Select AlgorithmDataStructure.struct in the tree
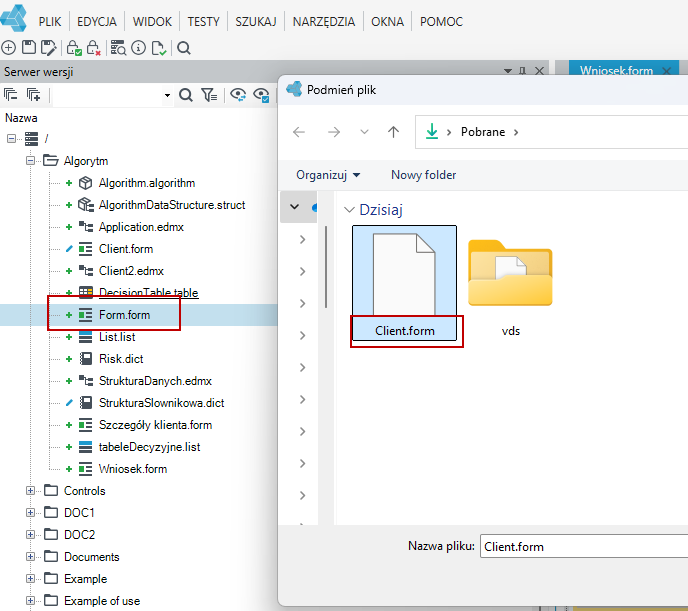This screenshot has width=688, height=611. click(172, 205)
